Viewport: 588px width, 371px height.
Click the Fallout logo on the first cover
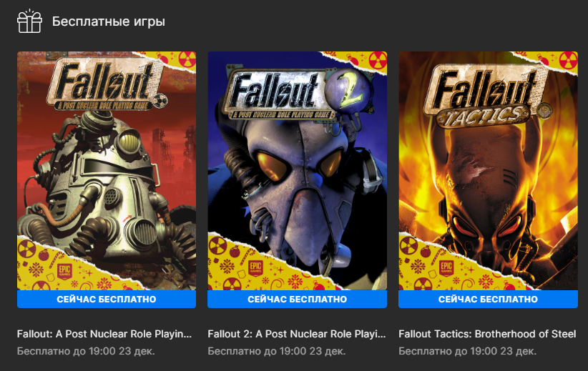click(x=107, y=86)
